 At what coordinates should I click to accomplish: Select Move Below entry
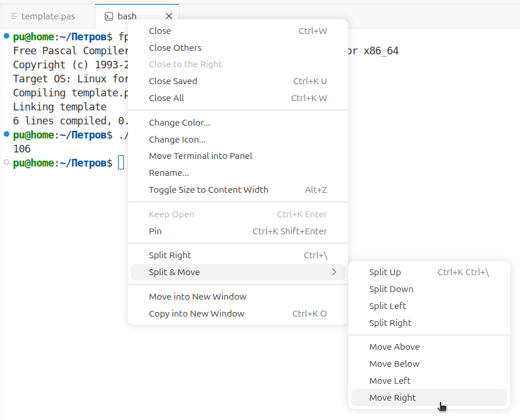coord(394,364)
